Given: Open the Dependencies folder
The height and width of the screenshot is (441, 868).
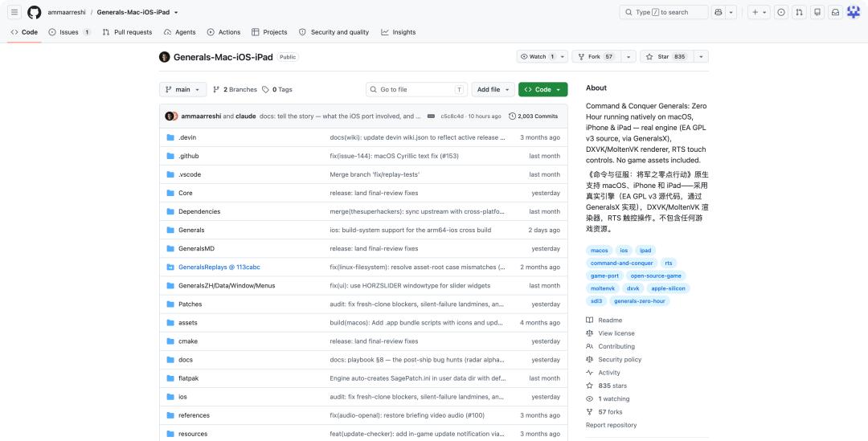Looking at the screenshot, I should (199, 211).
